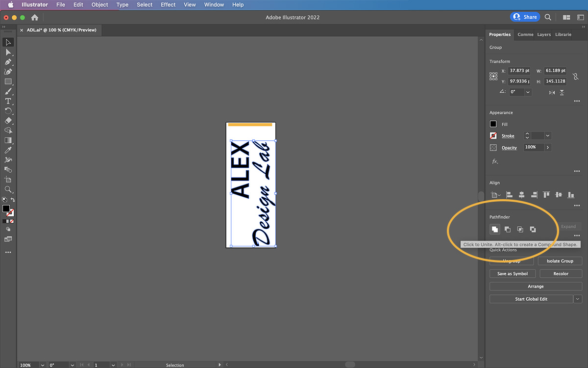588x368 pixels.
Task: Toggle link between width and height values
Action: (x=576, y=76)
